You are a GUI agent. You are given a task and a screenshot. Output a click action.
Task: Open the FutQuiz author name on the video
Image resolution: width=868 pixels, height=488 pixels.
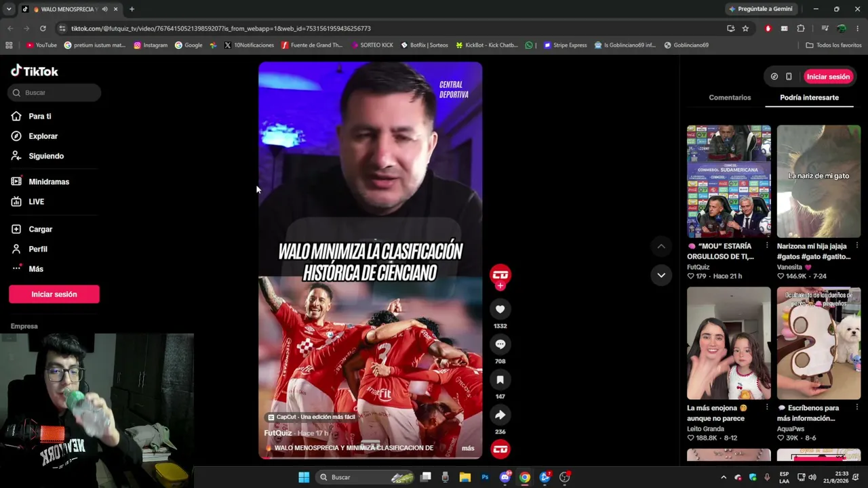pyautogui.click(x=278, y=433)
